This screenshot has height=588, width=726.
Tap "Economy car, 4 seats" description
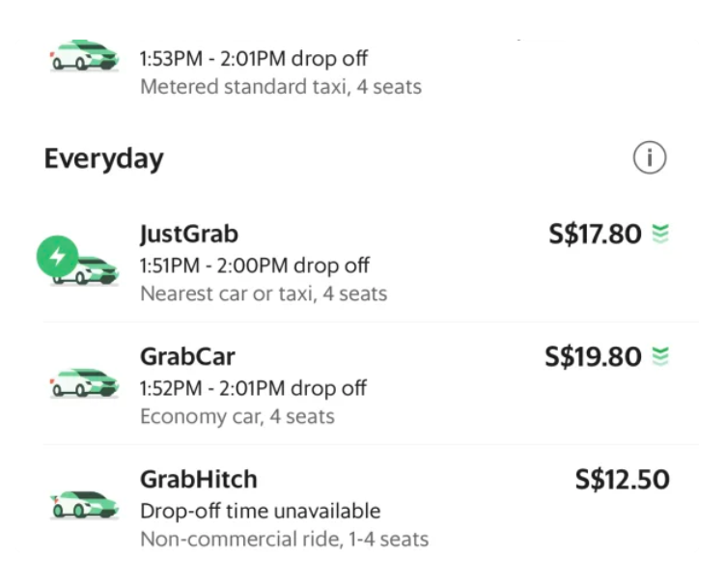[237, 416]
